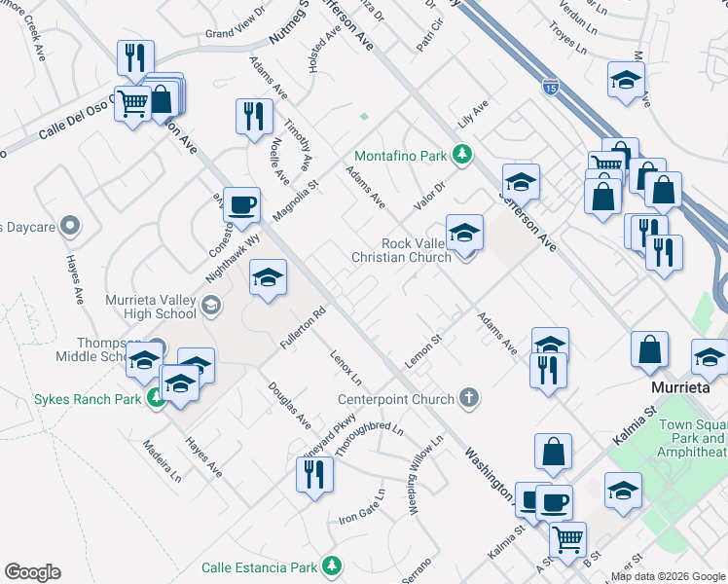Click the Rock Valley Christian Church label
Viewport: 728px width, 584px height.
pyautogui.click(x=402, y=250)
